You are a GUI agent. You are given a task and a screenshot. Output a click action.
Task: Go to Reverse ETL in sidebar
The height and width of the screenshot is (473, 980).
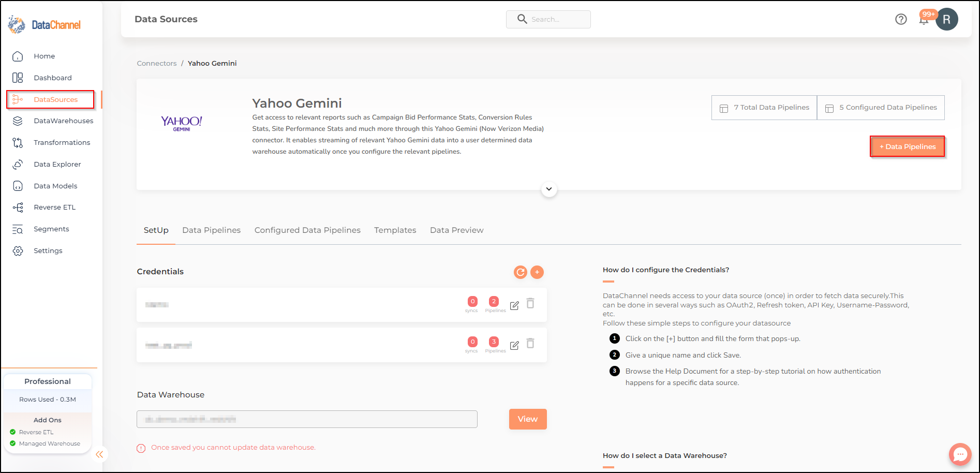pos(55,208)
